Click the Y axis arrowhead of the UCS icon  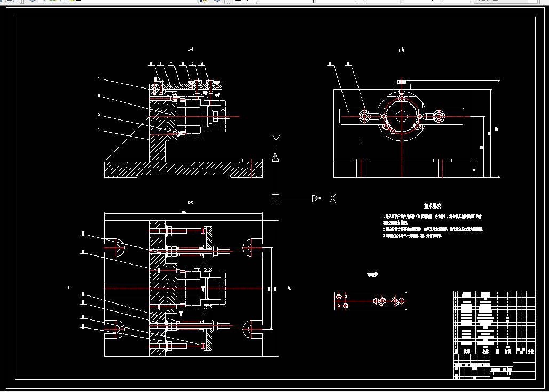tap(275, 156)
